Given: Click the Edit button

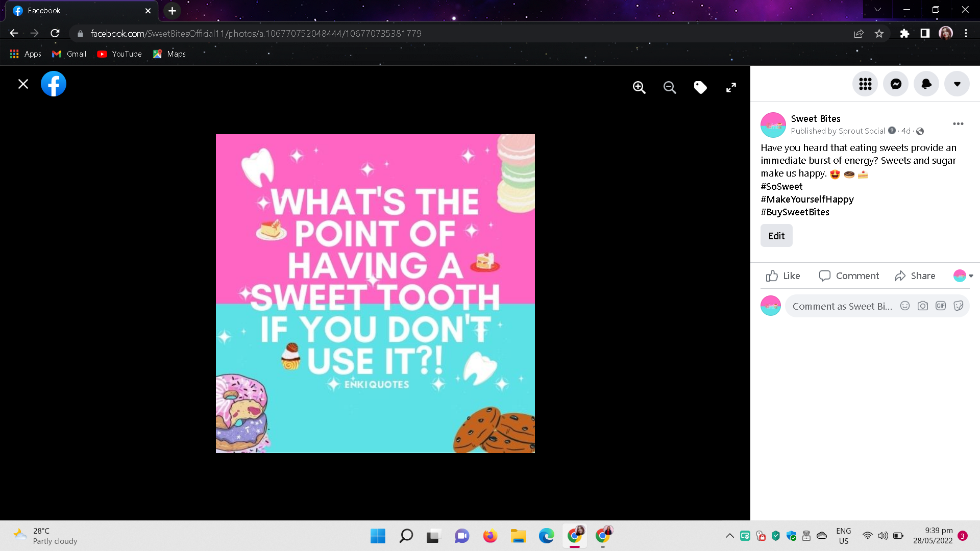Looking at the screenshot, I should tap(776, 236).
